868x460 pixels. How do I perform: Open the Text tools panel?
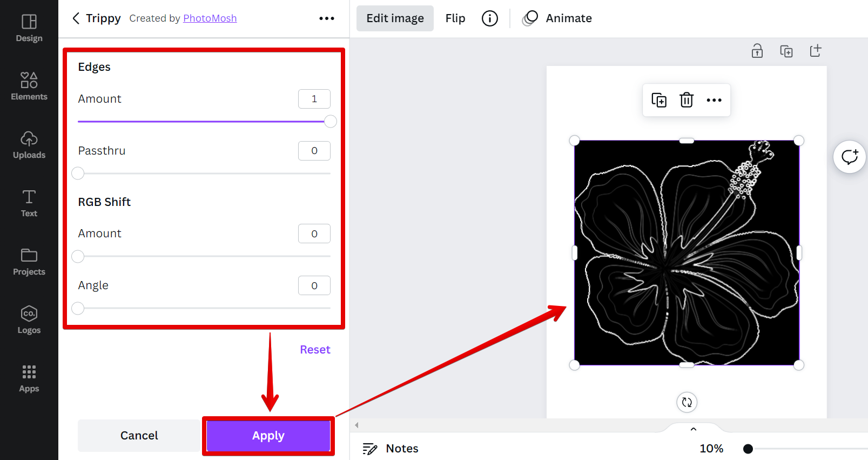point(29,203)
